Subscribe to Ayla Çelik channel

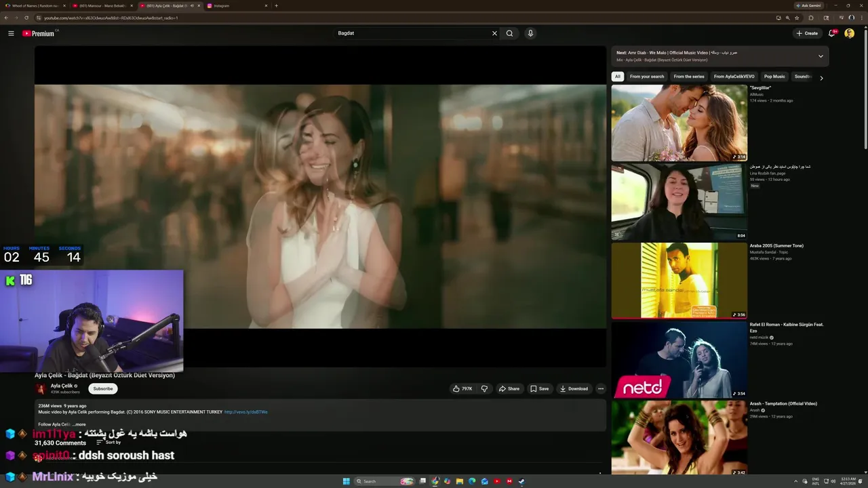[103, 388]
